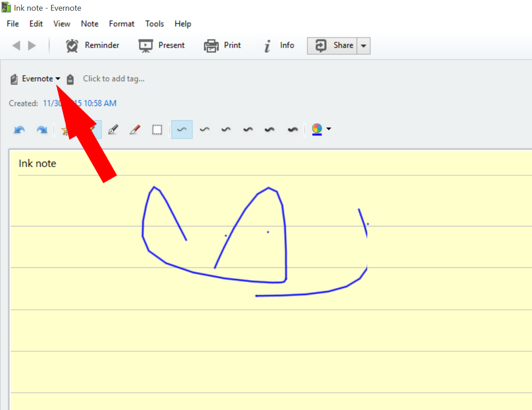The height and width of the screenshot is (410, 532).
Task: Click the created date link
Action: click(x=79, y=103)
